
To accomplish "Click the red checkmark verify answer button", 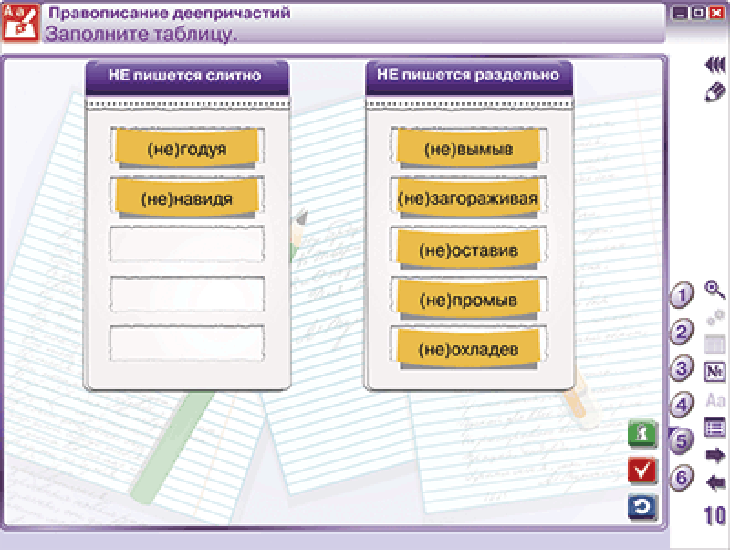I will click(x=640, y=471).
